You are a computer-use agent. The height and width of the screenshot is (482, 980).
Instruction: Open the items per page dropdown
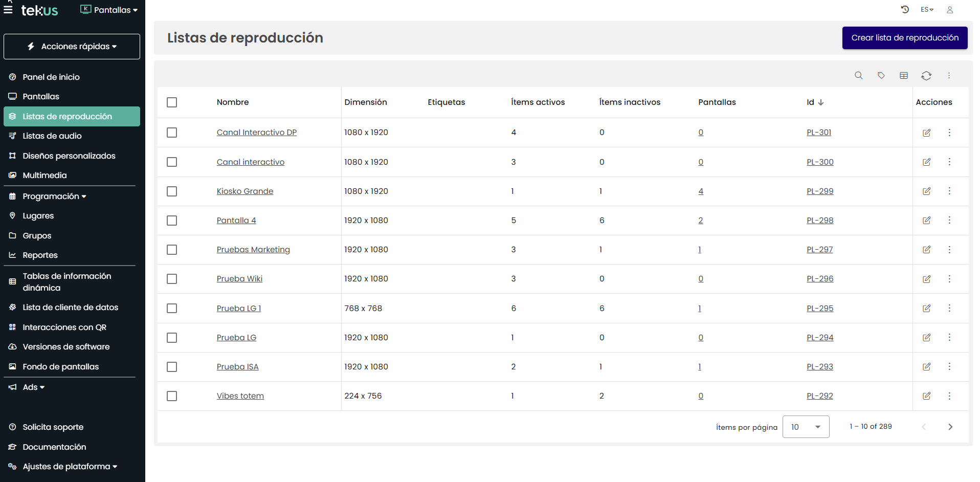(x=806, y=426)
